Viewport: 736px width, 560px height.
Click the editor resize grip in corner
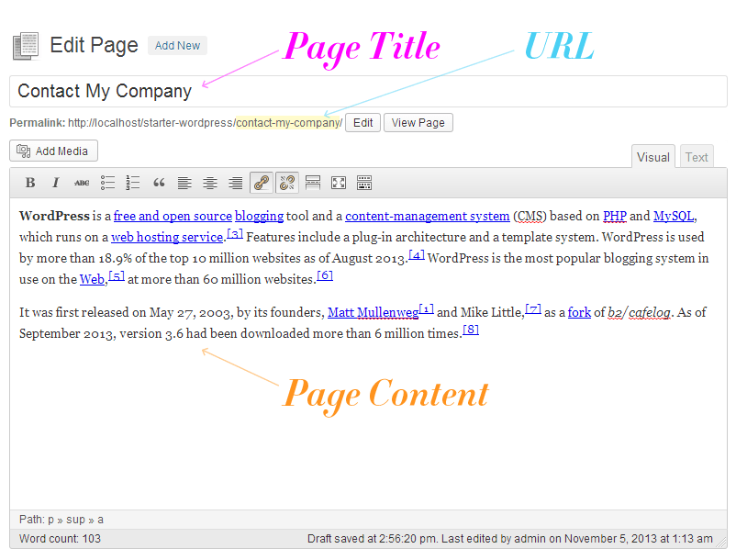click(721, 543)
